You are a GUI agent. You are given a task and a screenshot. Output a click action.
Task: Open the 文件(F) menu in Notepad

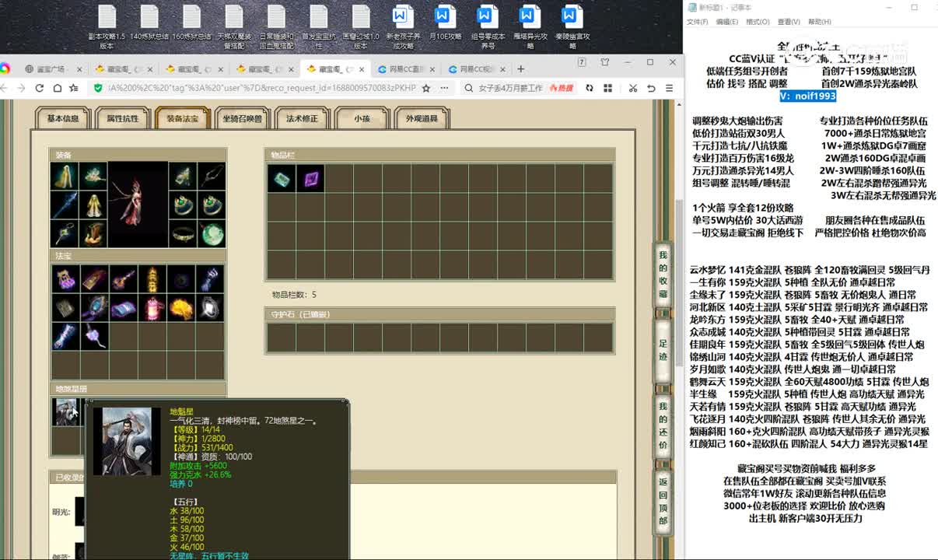click(x=697, y=22)
